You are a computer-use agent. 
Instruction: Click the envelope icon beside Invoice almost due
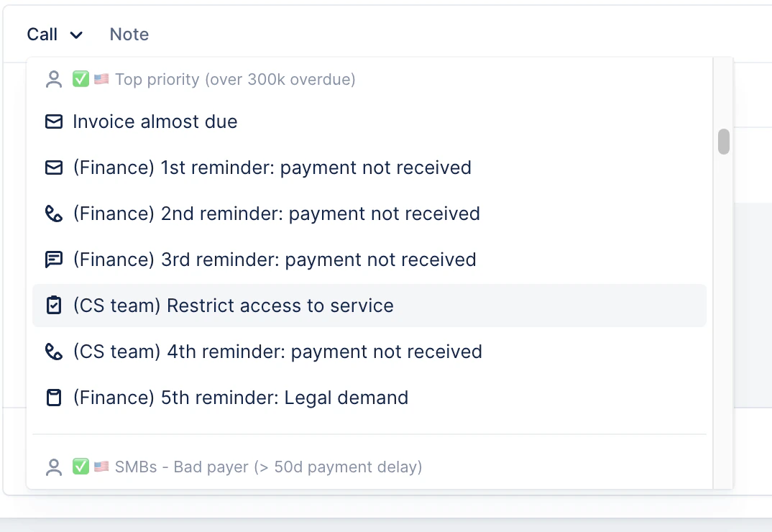tap(54, 121)
